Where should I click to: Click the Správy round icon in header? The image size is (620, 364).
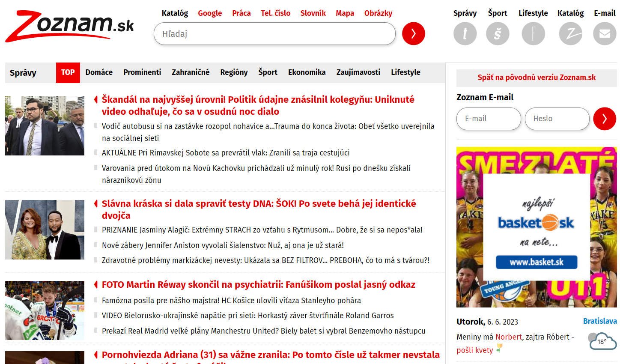[465, 33]
